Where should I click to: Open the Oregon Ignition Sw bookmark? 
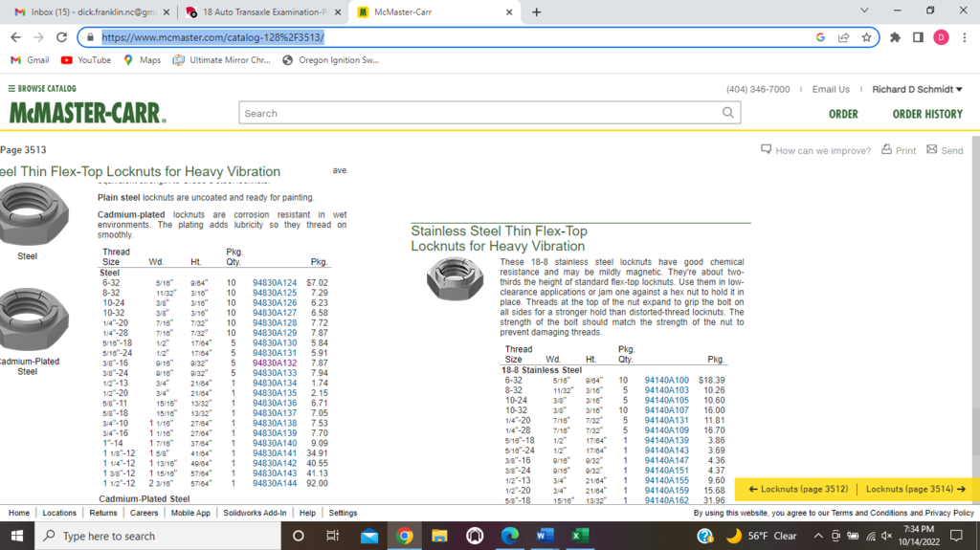point(330,60)
